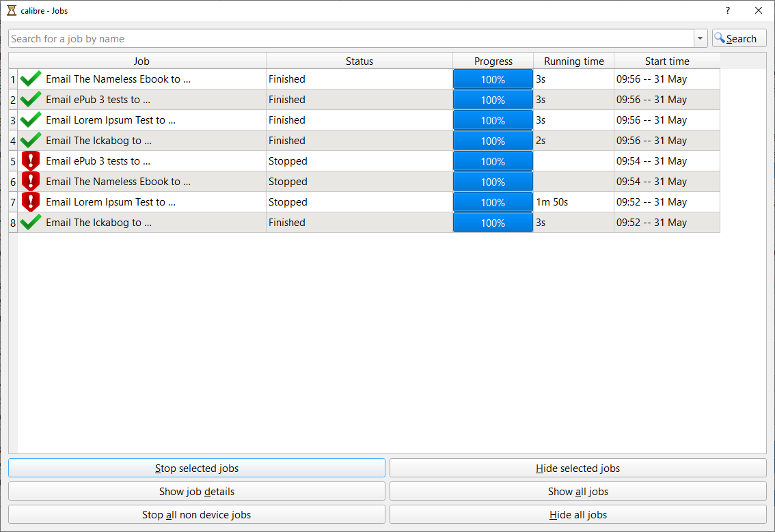This screenshot has height=532, width=775.
Task: Click the 'Finished' status in row 1
Action: pos(286,79)
